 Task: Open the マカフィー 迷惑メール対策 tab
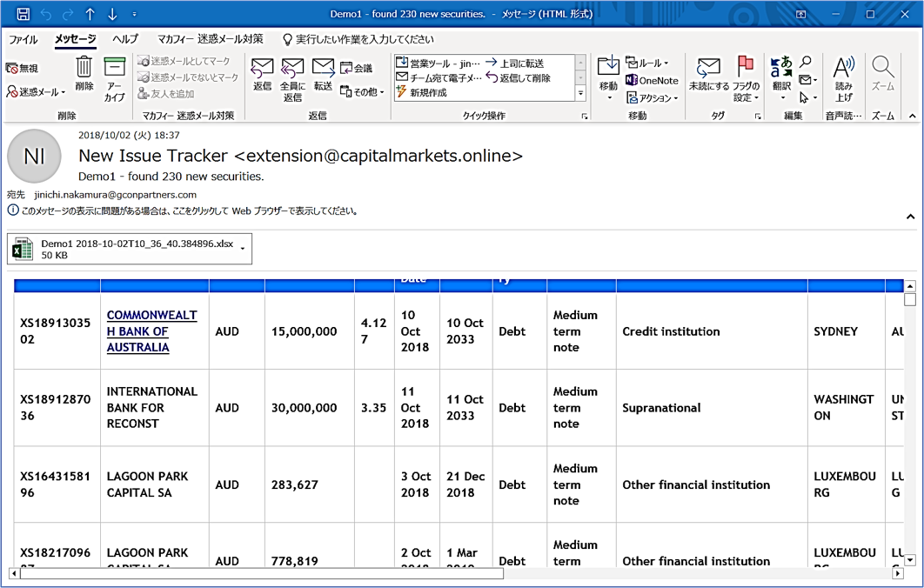tap(210, 39)
